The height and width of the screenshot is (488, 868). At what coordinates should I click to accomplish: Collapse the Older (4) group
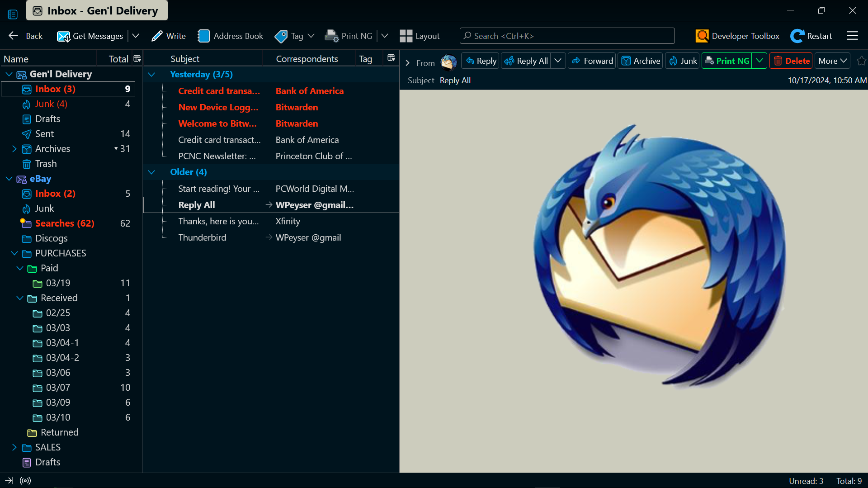[x=151, y=172]
